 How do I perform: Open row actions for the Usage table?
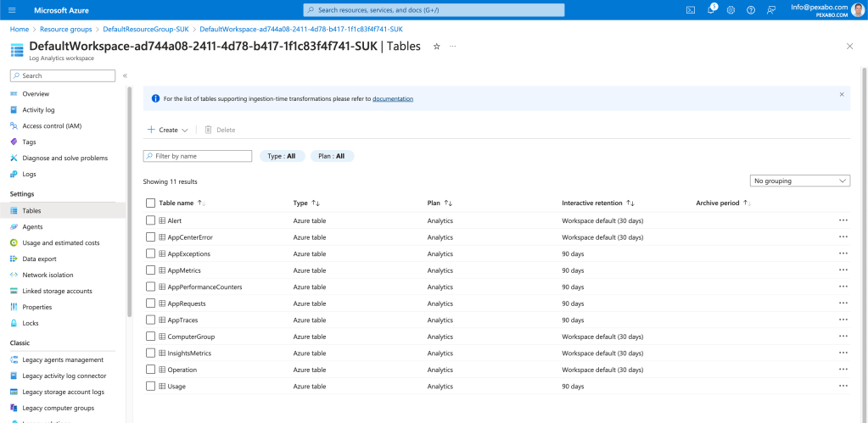843,386
